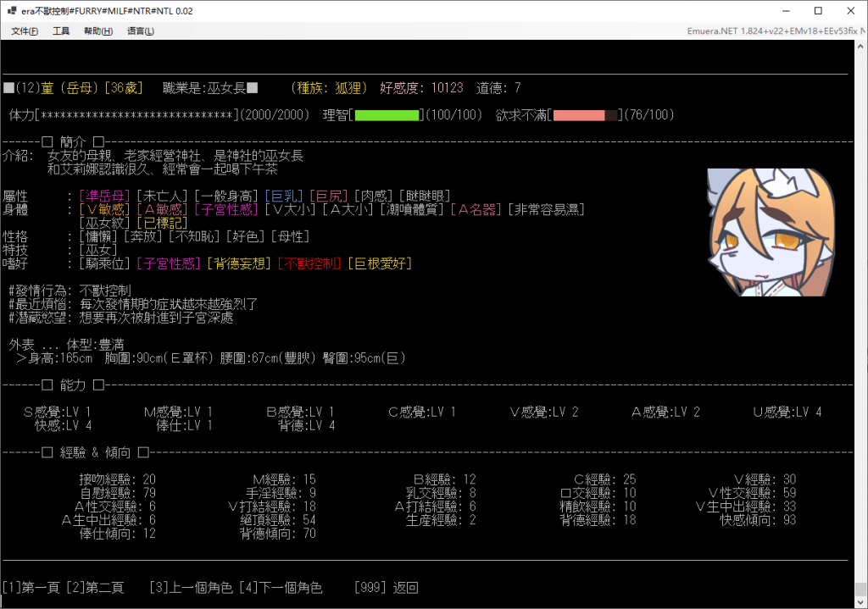This screenshot has width=868, height=609.
Task: Choose [999] 返回 to go back
Action: (387, 588)
